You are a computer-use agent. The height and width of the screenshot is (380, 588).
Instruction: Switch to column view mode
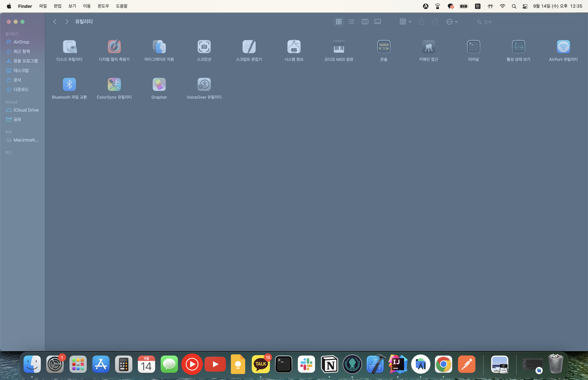(x=365, y=22)
